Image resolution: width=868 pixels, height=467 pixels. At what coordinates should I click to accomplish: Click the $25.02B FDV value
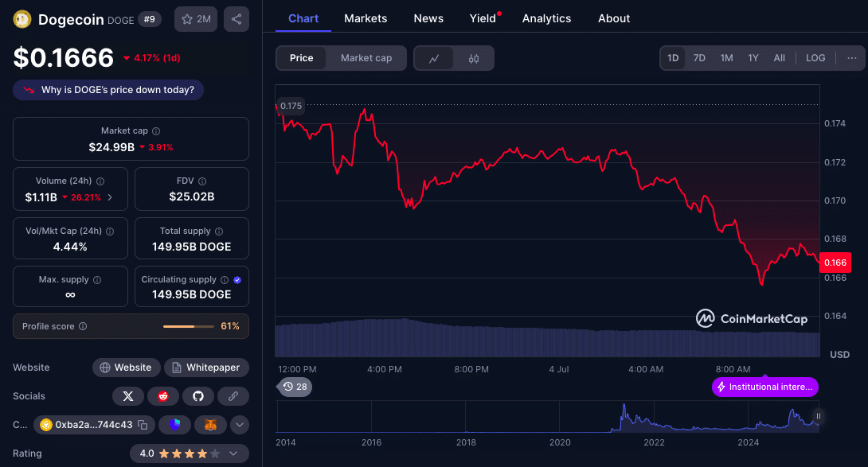click(192, 197)
